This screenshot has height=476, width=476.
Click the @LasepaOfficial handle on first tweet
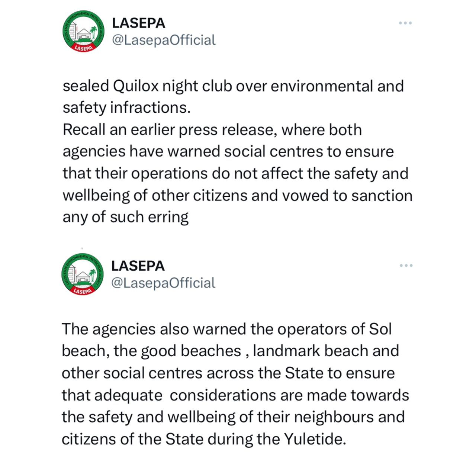(x=164, y=40)
